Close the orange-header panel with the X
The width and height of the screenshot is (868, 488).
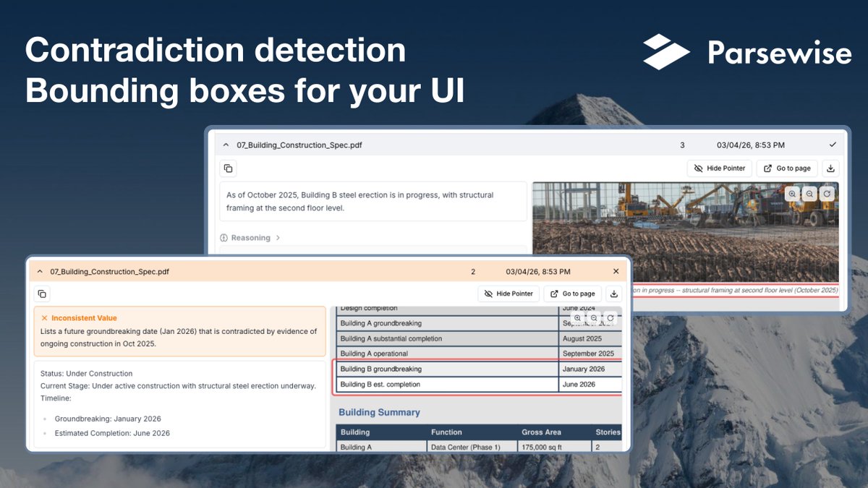tap(616, 272)
